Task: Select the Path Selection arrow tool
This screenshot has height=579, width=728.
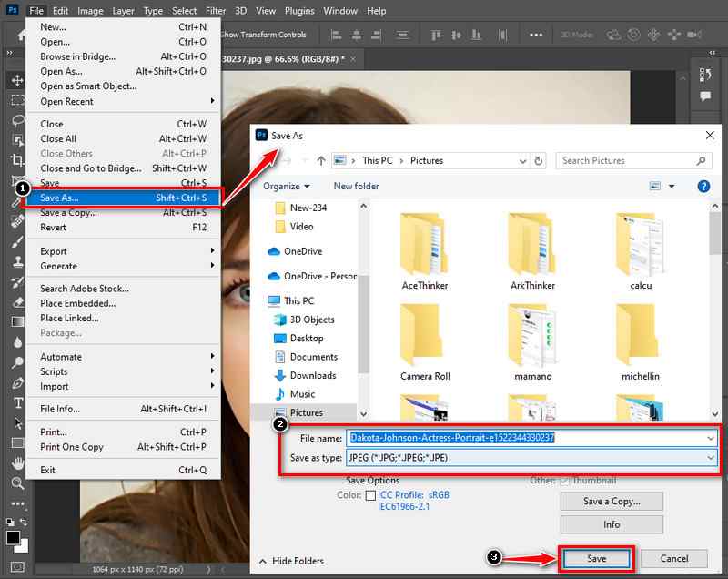Action: point(17,423)
